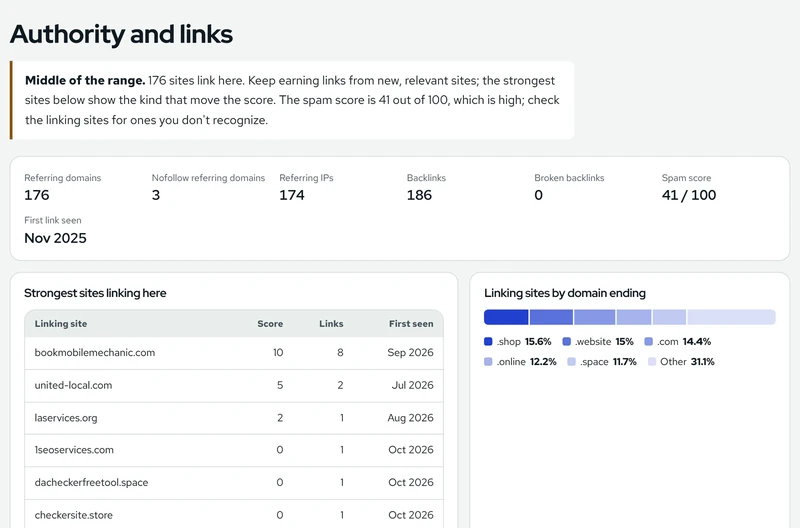Click the First link seen Nov 2025 value
This screenshot has width=800, height=528.
56,238
